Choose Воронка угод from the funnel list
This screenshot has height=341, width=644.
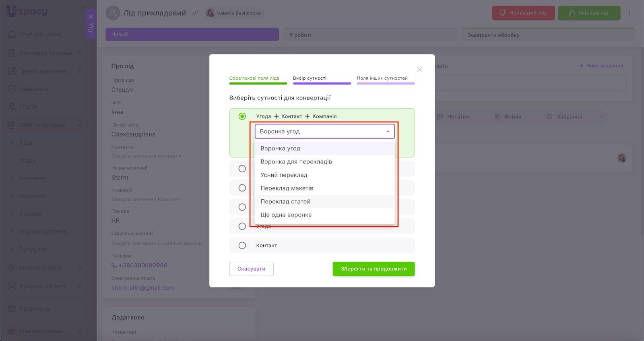point(324,148)
